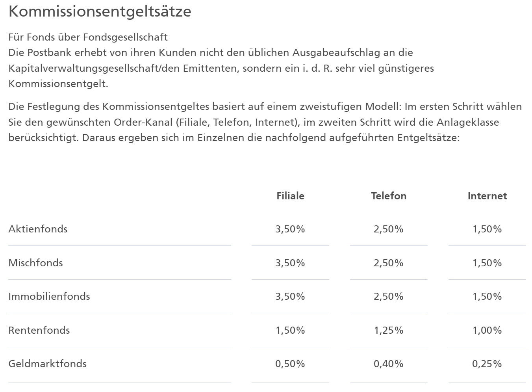Select the Aktienfonds row label

pyautogui.click(x=38, y=229)
